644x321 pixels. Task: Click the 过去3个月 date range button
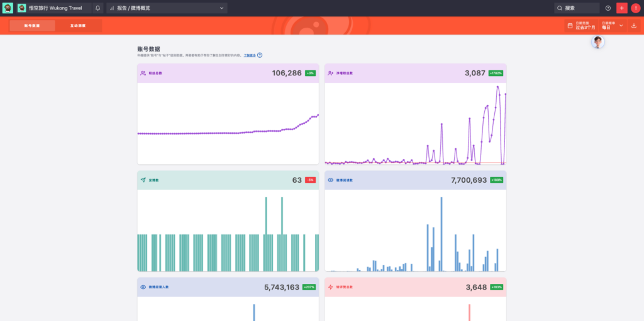pos(585,28)
